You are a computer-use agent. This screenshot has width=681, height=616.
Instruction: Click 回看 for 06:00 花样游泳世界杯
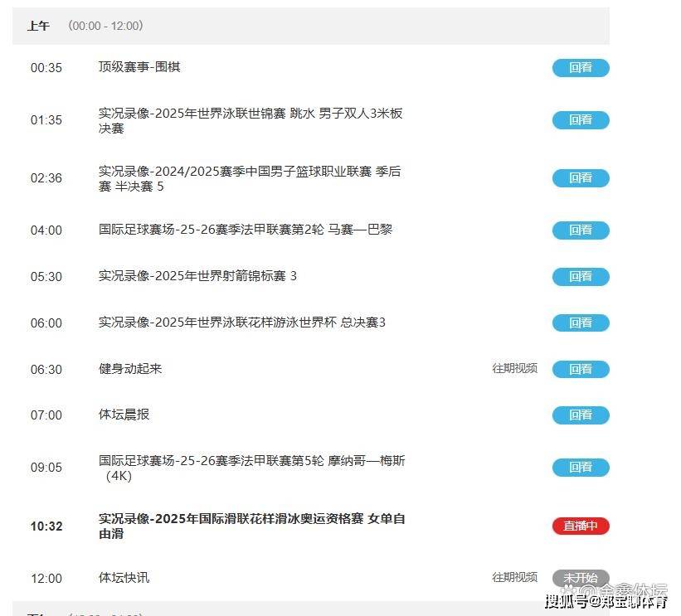[581, 323]
